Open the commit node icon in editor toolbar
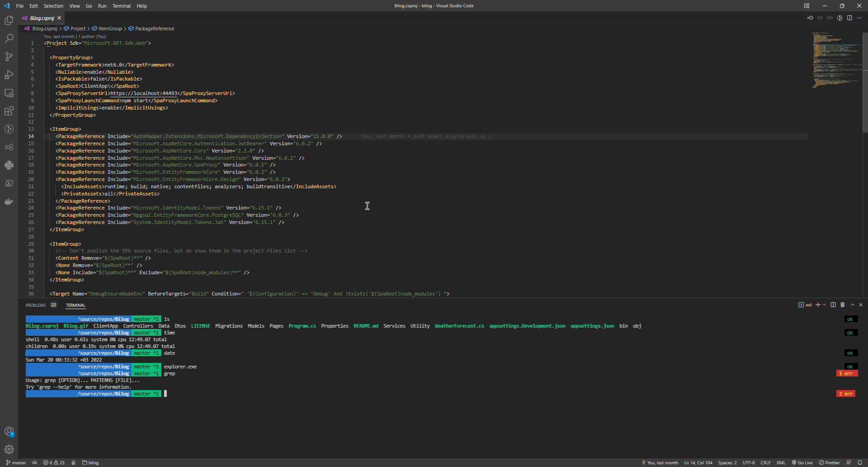The width and height of the screenshot is (868, 467). [x=820, y=18]
